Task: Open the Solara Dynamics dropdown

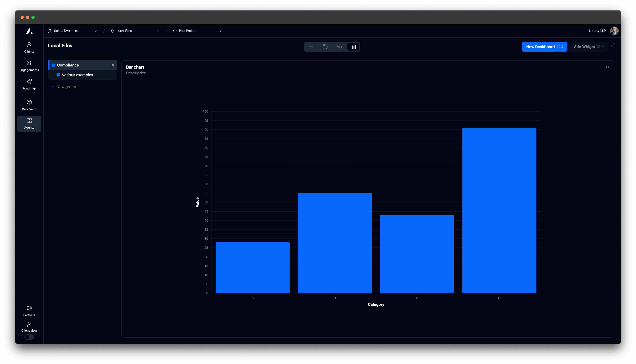Action: pos(73,30)
